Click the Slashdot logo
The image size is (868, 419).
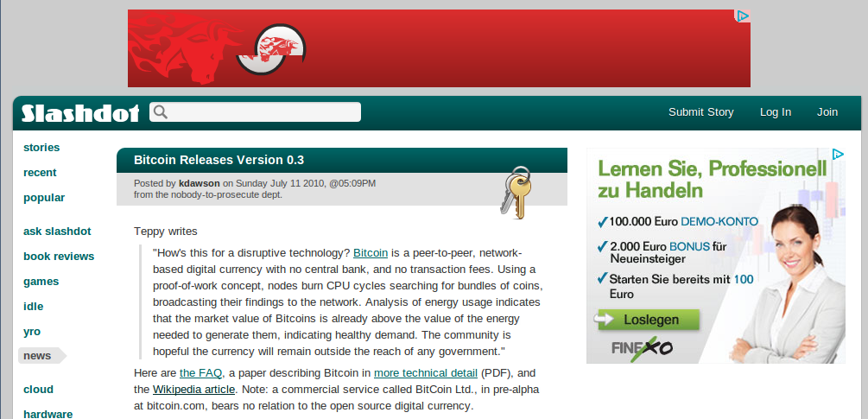coord(80,113)
